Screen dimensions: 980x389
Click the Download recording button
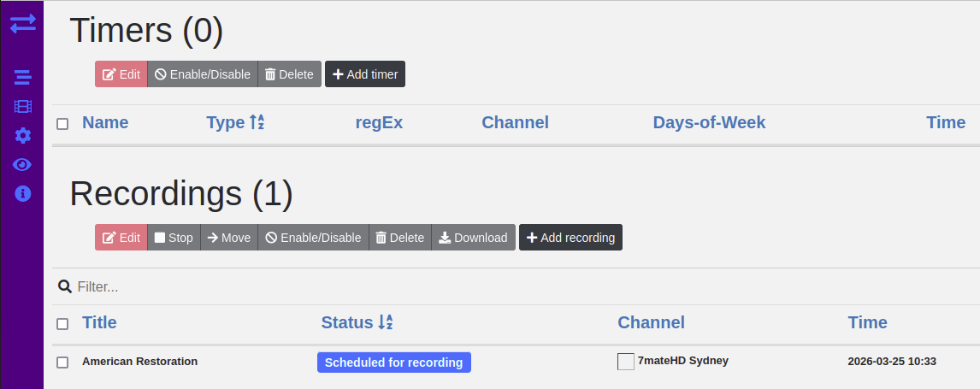pos(473,238)
